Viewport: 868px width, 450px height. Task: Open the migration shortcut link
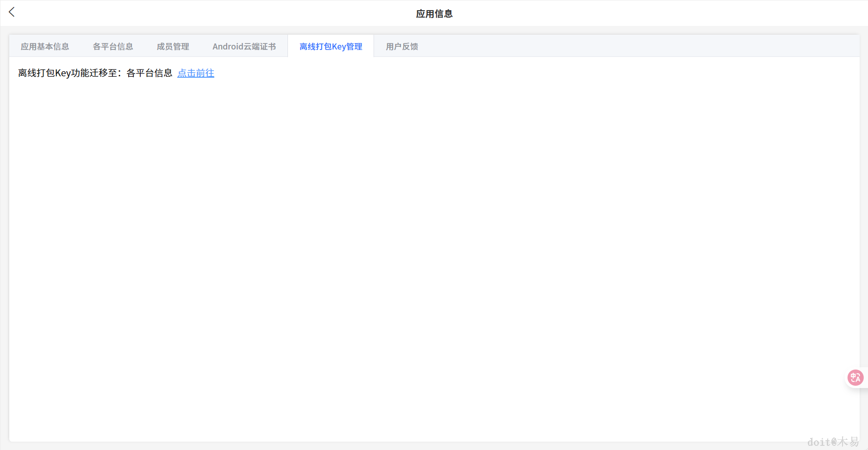click(x=195, y=73)
